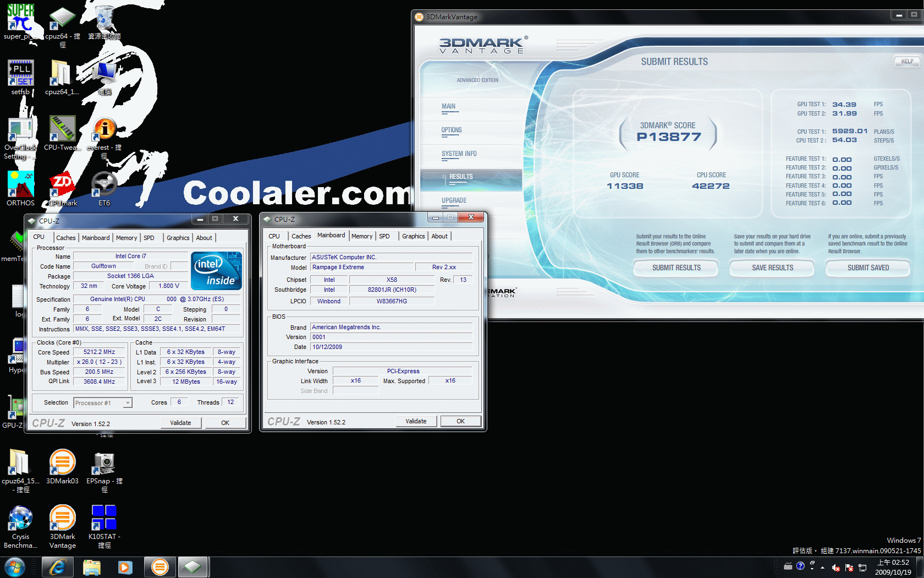924x578 pixels.
Task: Launch the 3DMark03 desktop shortcut
Action: tap(62, 467)
